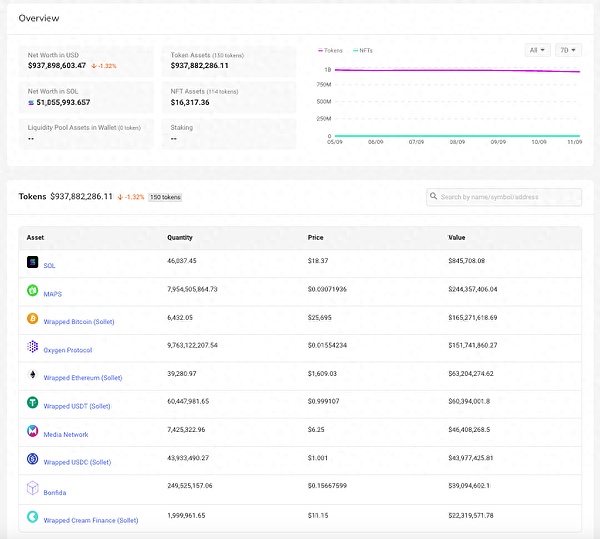
Task: Click the Wrapped USDT icon
Action: coord(33,404)
